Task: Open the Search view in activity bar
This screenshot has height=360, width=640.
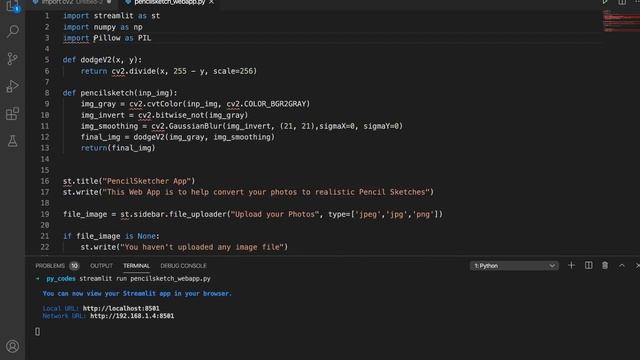Action: pyautogui.click(x=13, y=31)
